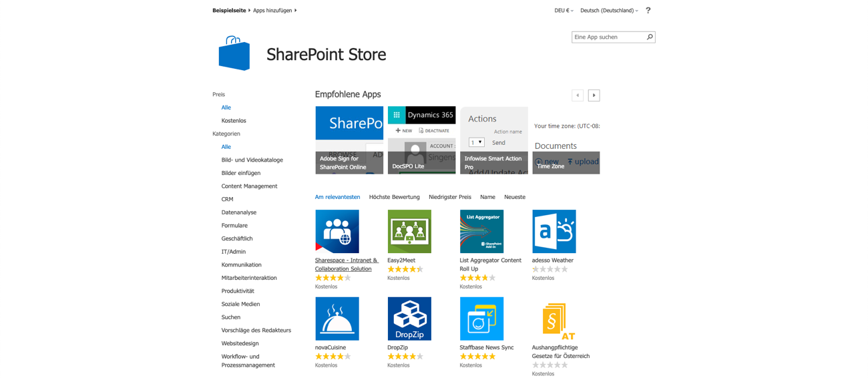Open List Aggregator Content Roll Up link

pos(490,264)
